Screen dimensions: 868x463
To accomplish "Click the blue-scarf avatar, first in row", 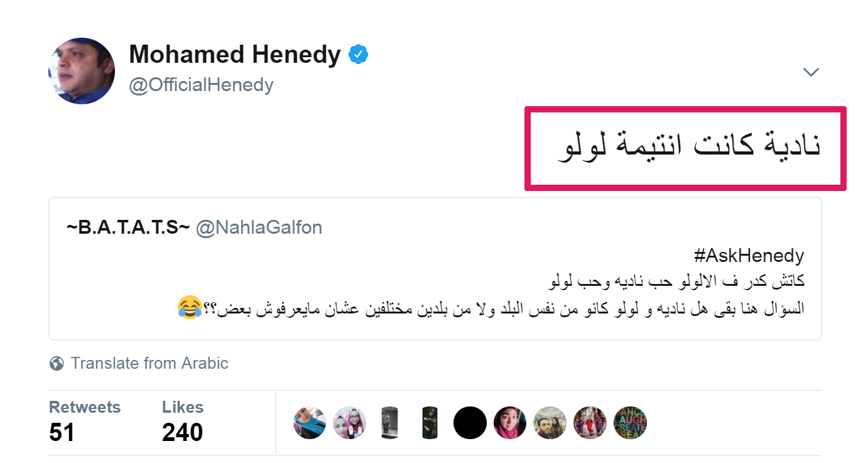I will click(x=310, y=422).
